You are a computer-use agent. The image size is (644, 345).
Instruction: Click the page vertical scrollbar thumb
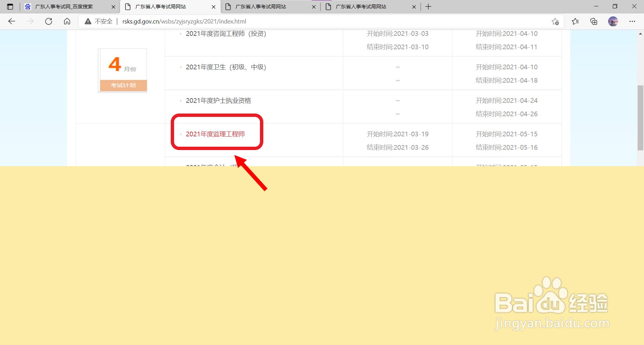coord(640,118)
